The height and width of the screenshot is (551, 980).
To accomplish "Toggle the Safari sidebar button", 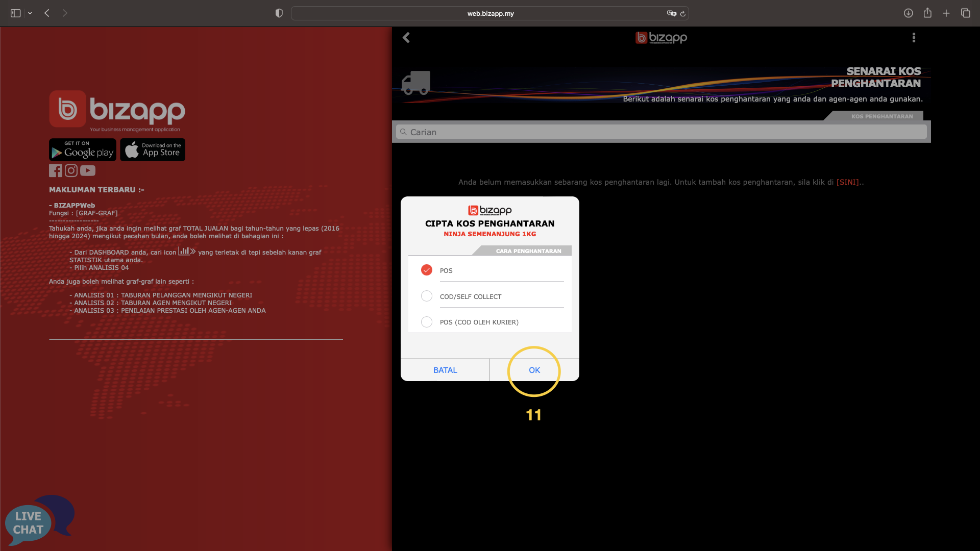I will point(16,13).
